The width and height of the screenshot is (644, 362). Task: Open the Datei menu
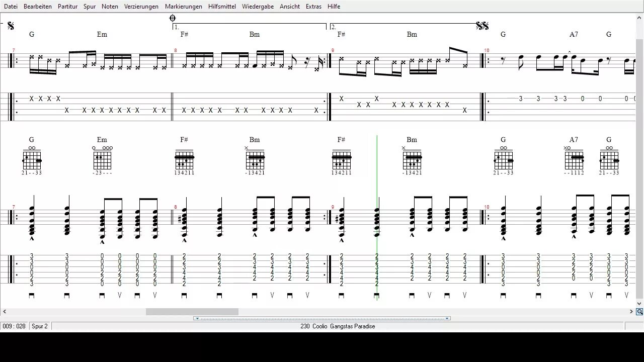(11, 7)
